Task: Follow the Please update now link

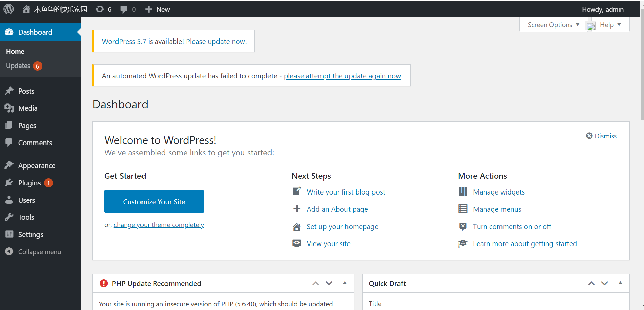Action: pos(215,41)
